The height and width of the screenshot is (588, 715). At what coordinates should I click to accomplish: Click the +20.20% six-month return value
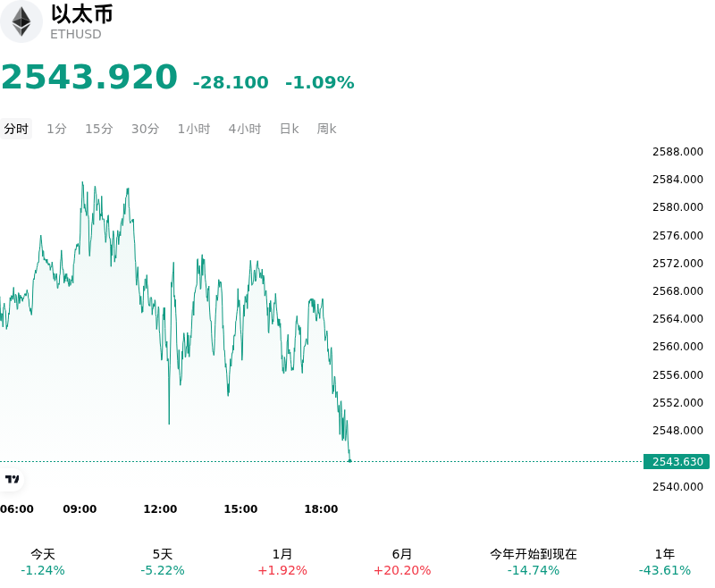[x=402, y=571]
